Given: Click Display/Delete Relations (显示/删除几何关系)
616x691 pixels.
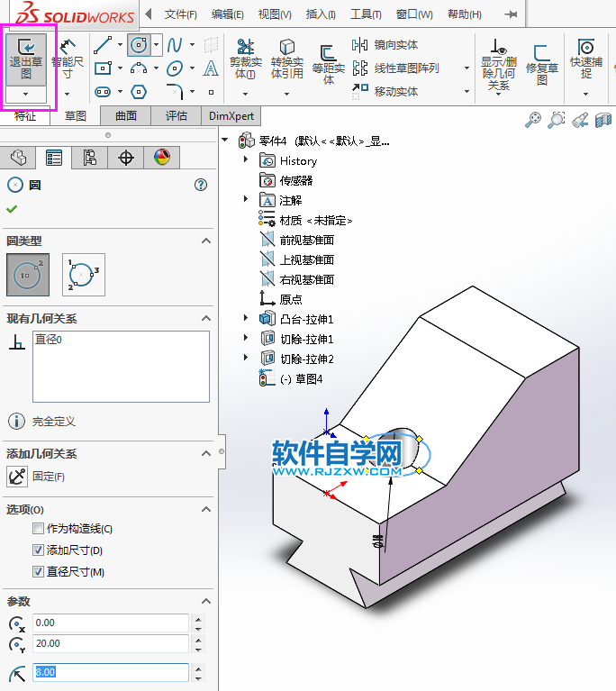Looking at the screenshot, I should click(498, 64).
